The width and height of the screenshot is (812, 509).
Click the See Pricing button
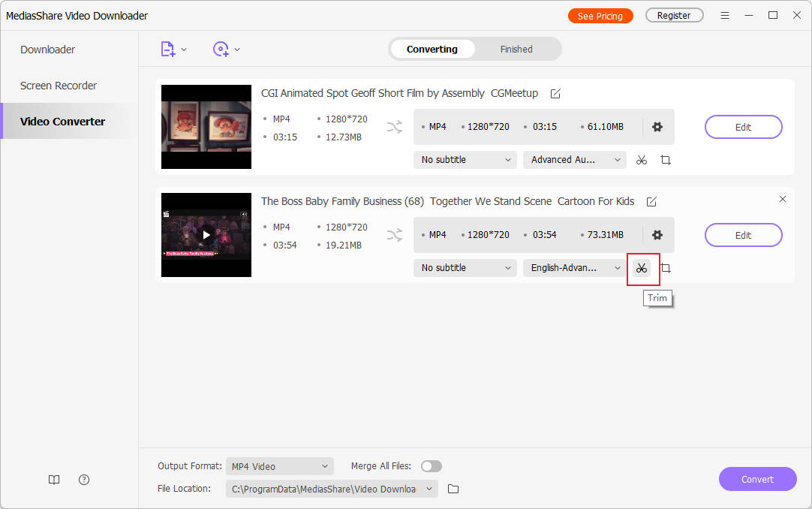tap(600, 16)
